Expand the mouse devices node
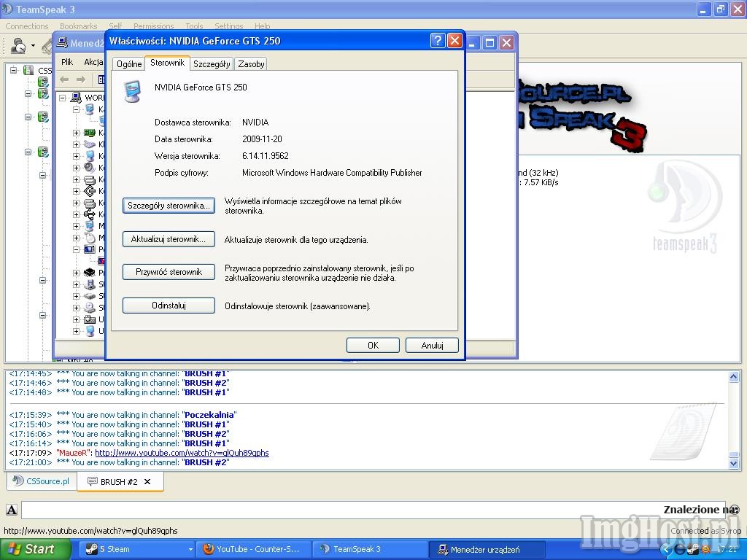747x560 pixels. [76, 238]
